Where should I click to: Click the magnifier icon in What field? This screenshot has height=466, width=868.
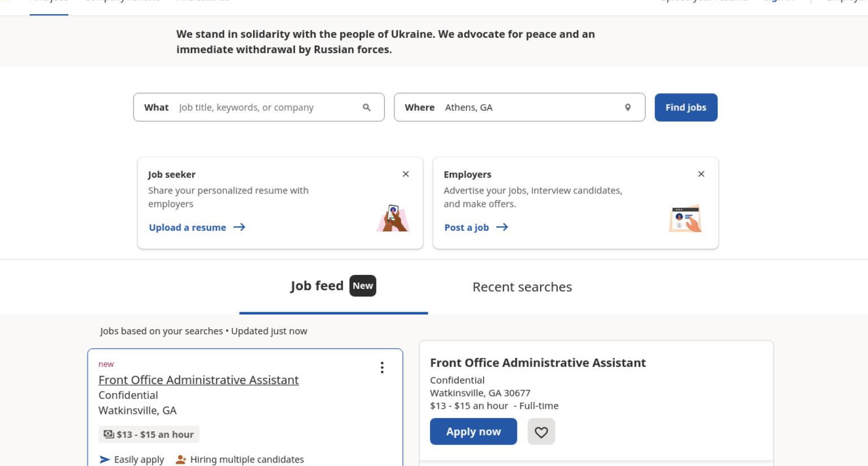coord(367,107)
